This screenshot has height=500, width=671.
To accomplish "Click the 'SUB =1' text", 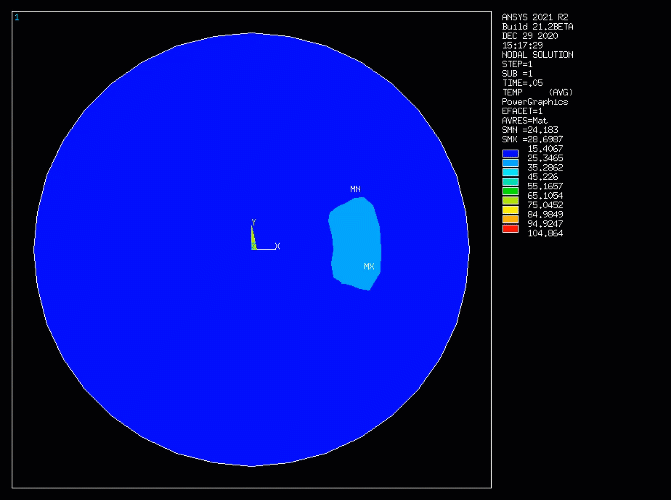I will pos(517,74).
